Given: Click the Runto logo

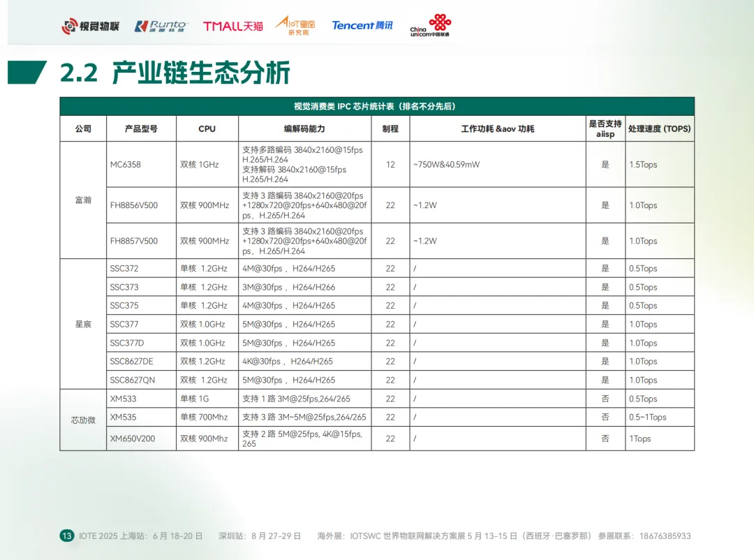Looking at the screenshot, I should tap(161, 26).
